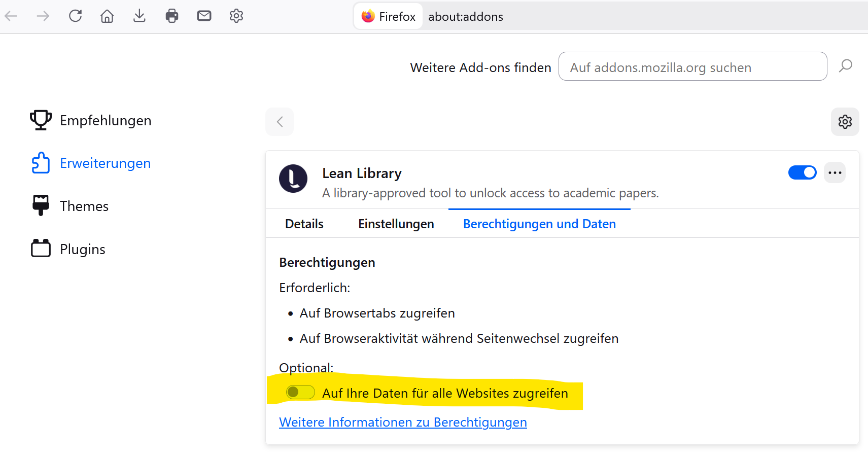Open Plugins category in sidebar
Screen dimensions: 868x456
82,249
